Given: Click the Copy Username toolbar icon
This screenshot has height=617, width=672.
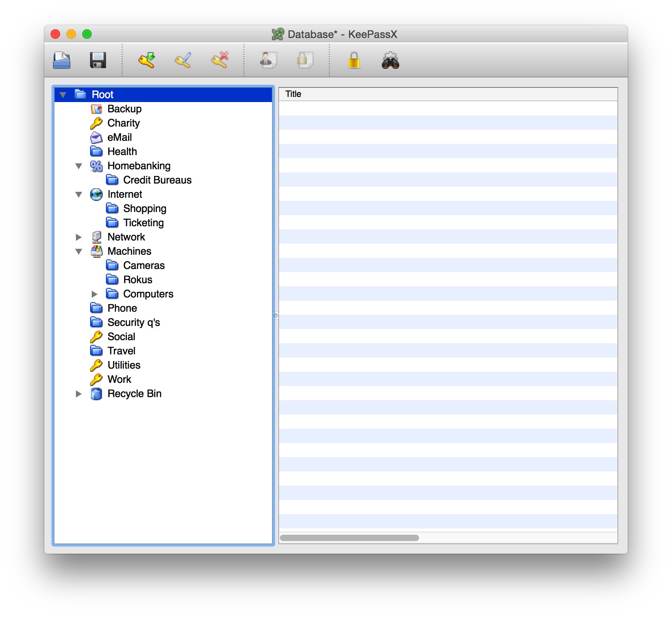Looking at the screenshot, I should tap(268, 61).
